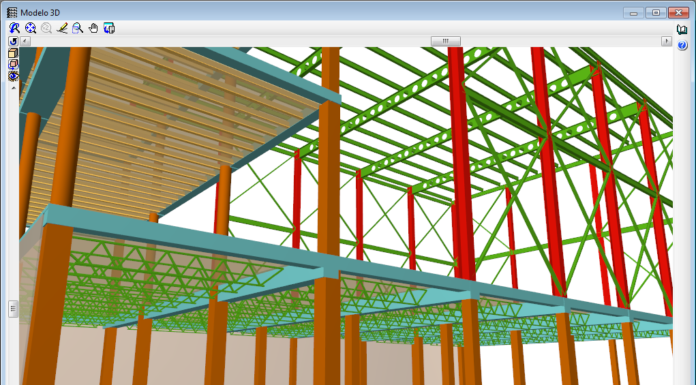This screenshot has height=385, width=696.
Task: Click the pencil redraw icon in toolbar
Action: 62,28
